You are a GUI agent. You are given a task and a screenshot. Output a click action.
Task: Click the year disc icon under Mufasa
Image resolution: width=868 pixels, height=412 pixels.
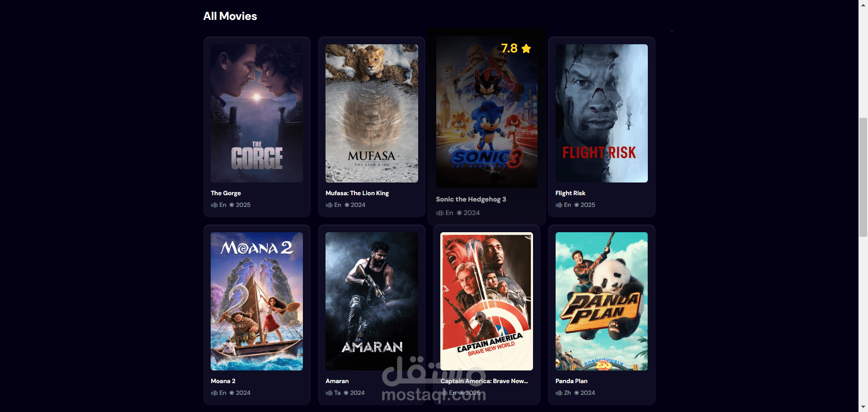tap(347, 205)
